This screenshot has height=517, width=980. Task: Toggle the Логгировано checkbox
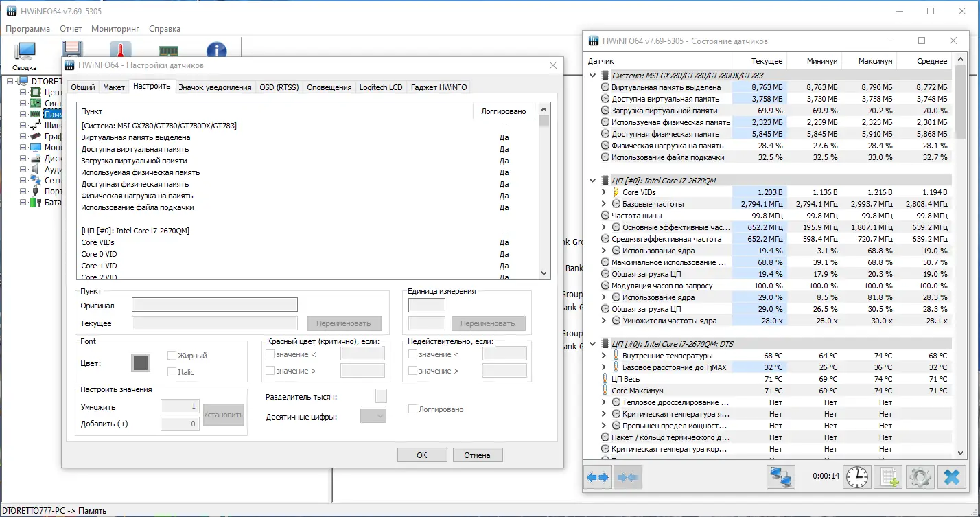click(x=412, y=409)
